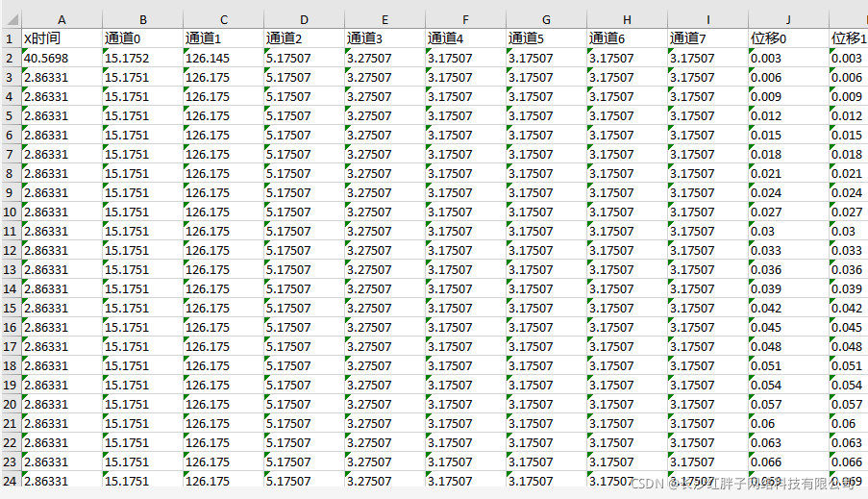Select row 15 header
Image resolution: width=868 pixels, height=499 pixels.
pyautogui.click(x=12, y=308)
